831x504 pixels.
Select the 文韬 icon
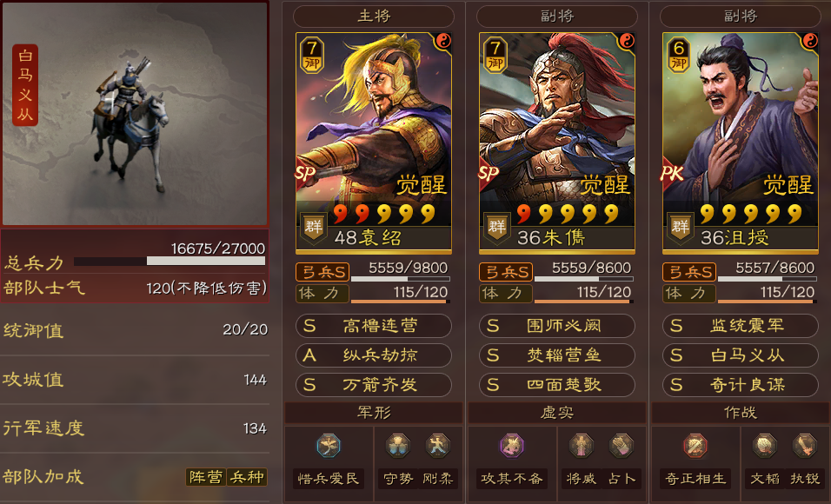coord(765,446)
